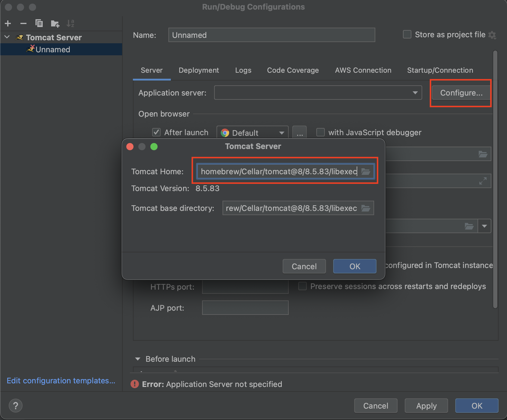Viewport: 507px width, 420px height.
Task: Switch to the Server tab
Action: [152, 70]
